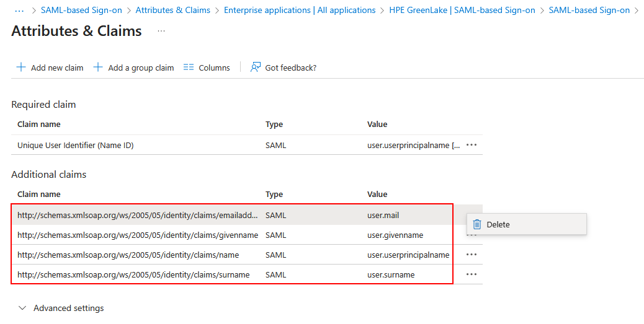The width and height of the screenshot is (644, 324).
Task: Select Delete in the context menu
Action: pyautogui.click(x=498, y=224)
